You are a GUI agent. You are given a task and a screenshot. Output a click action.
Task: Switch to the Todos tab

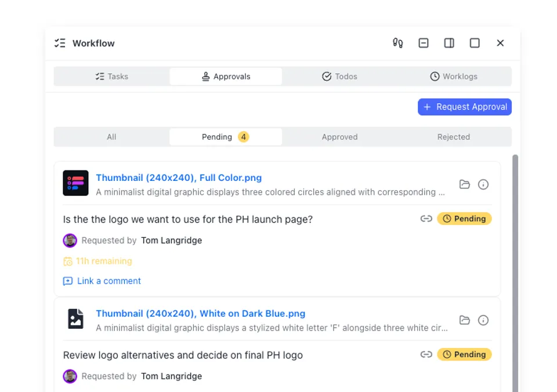click(x=339, y=76)
